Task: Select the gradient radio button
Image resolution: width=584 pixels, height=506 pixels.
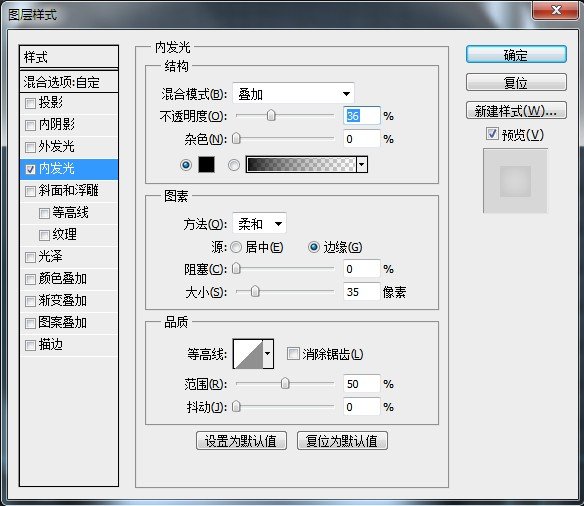Action: tap(234, 165)
